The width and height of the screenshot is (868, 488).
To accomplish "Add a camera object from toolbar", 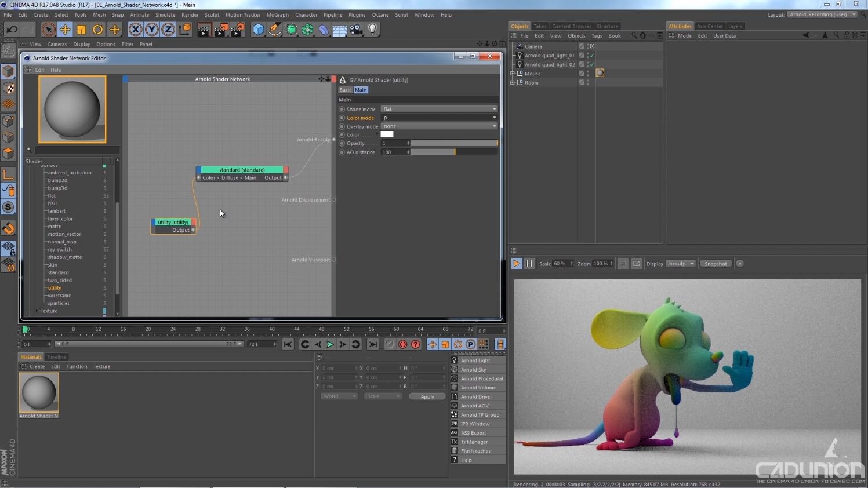I will click(356, 30).
